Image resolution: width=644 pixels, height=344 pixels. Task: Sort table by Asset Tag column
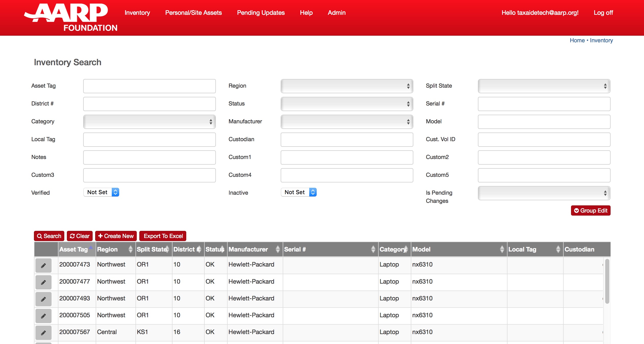77,249
